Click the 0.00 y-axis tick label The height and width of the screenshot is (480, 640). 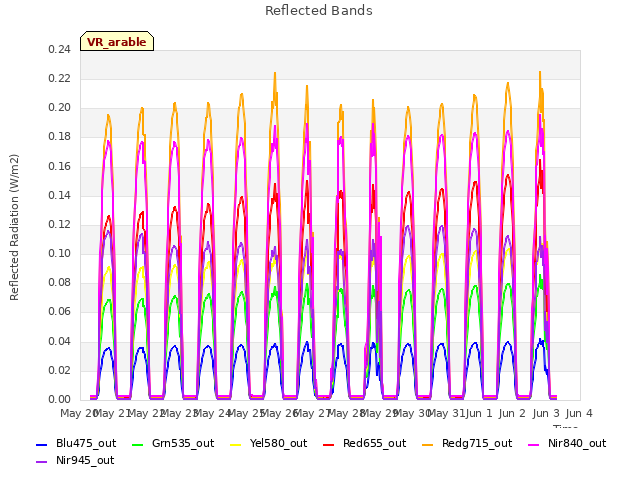pos(60,399)
